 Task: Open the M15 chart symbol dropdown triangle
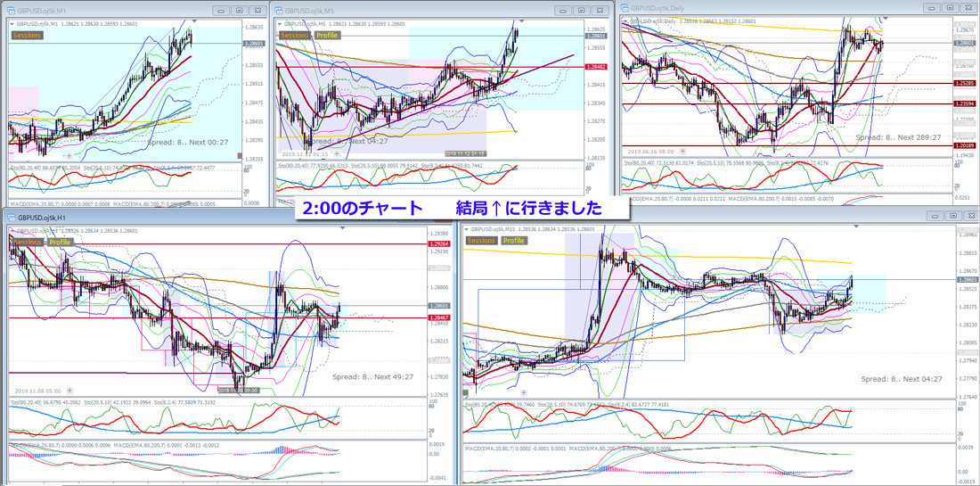[x=467, y=229]
